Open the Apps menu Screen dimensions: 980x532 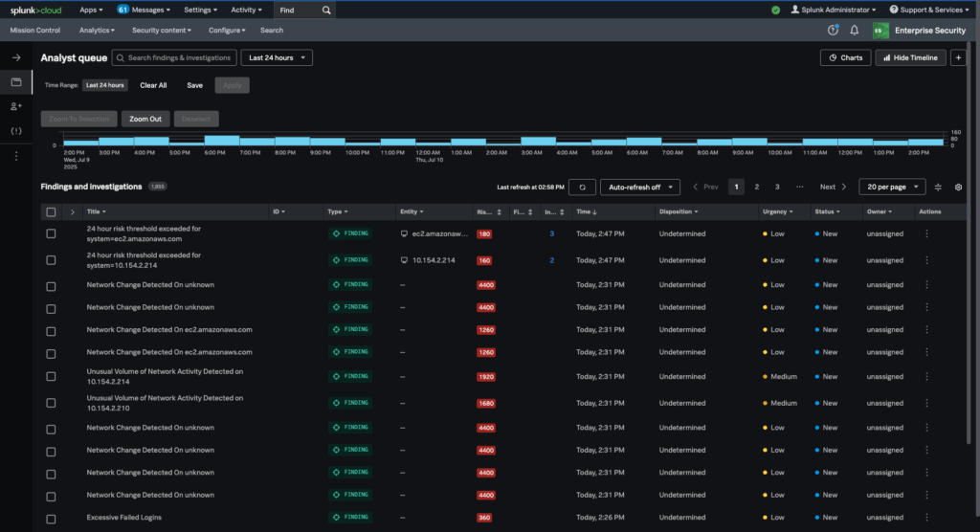pos(91,10)
